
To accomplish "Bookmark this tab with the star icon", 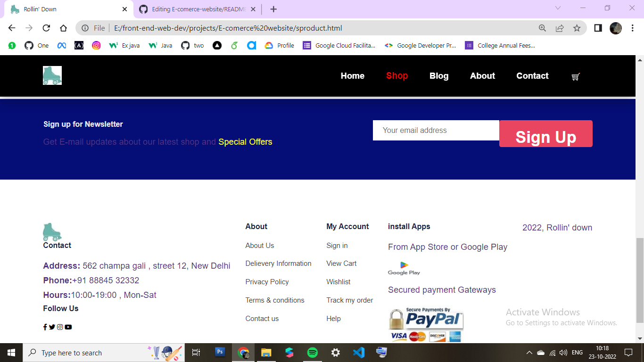I will 577,28.
